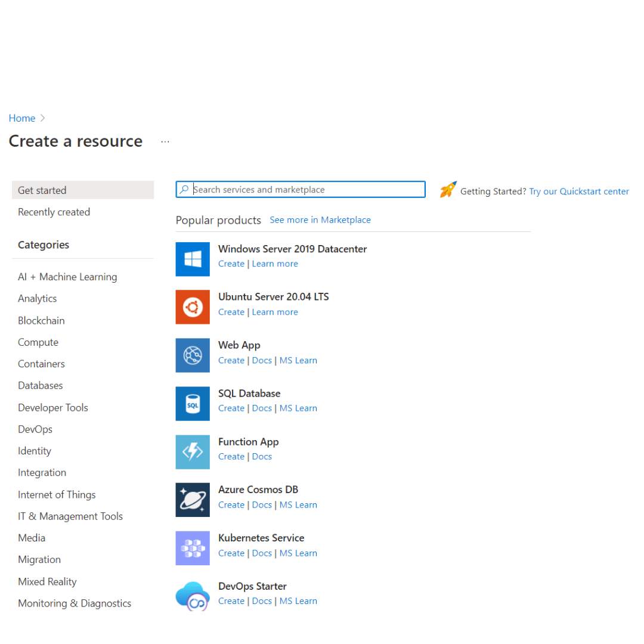Click Create under Kubernetes Service
644x644 pixels.
(231, 553)
